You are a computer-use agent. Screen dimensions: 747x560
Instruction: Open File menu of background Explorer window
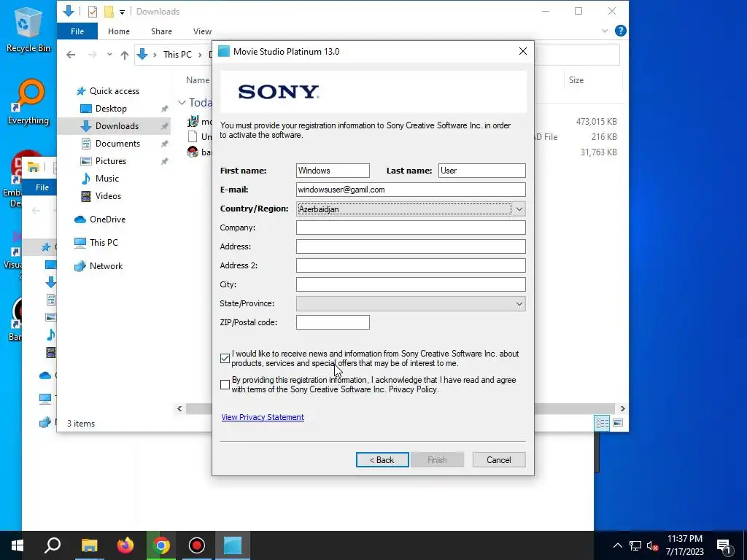tap(42, 187)
